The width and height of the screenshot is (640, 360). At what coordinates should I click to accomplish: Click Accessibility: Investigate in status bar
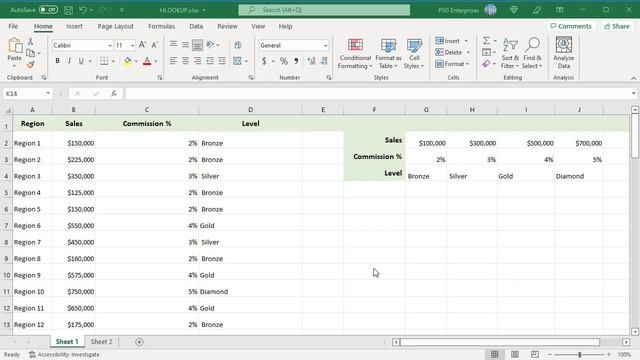[64, 355]
